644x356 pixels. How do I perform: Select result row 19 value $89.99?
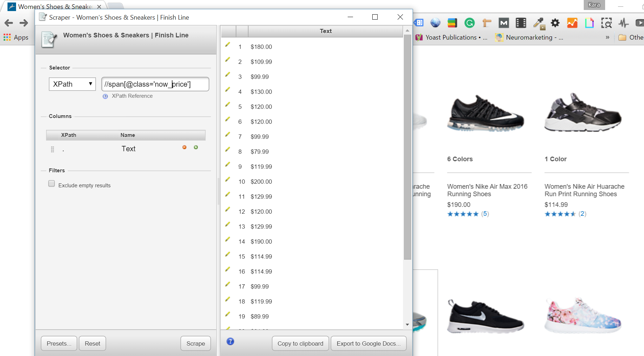point(260,316)
